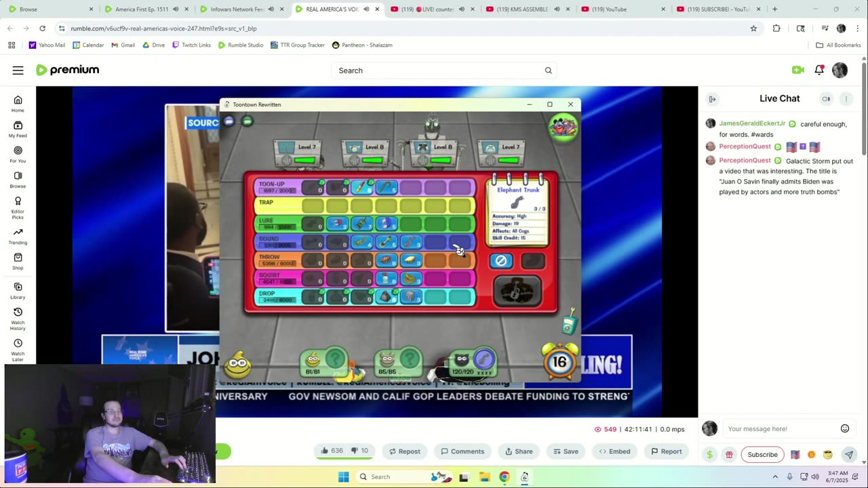Click the Subscribe button in chat
This screenshot has height=488, width=868.
click(x=762, y=455)
